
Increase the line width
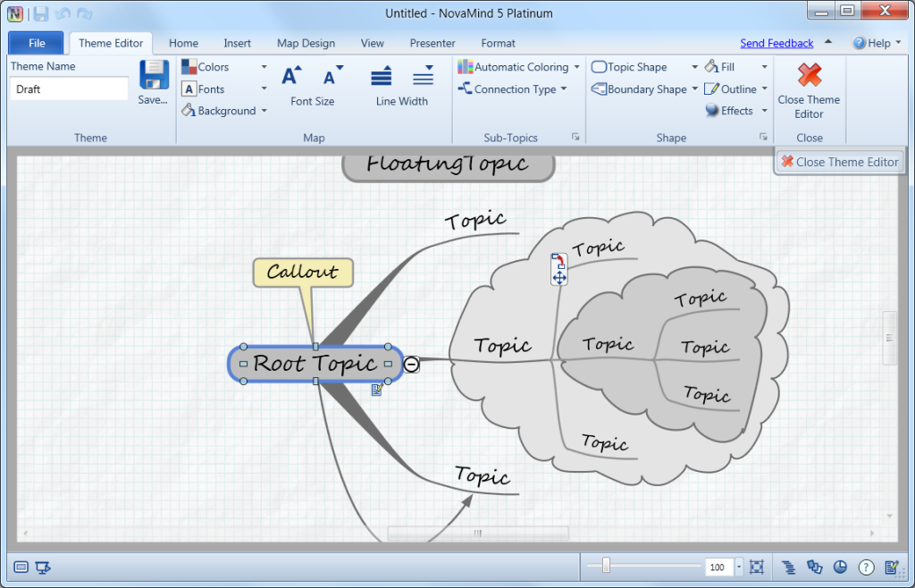tap(381, 77)
